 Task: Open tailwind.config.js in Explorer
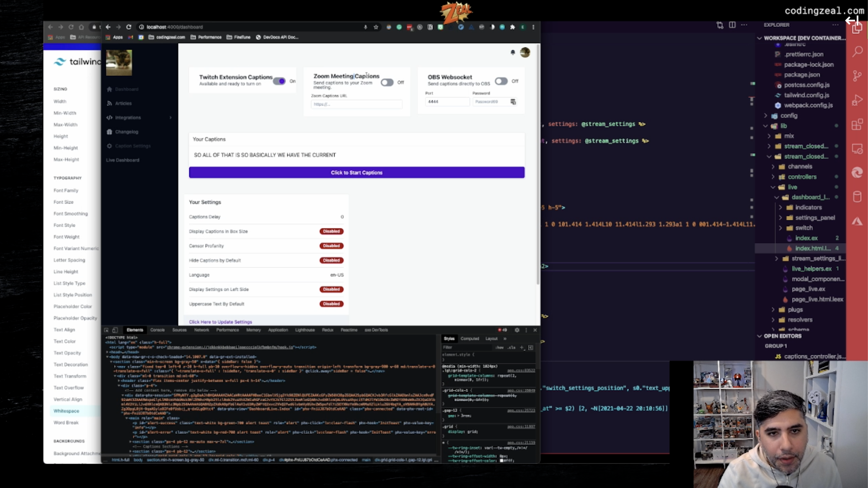(x=806, y=95)
